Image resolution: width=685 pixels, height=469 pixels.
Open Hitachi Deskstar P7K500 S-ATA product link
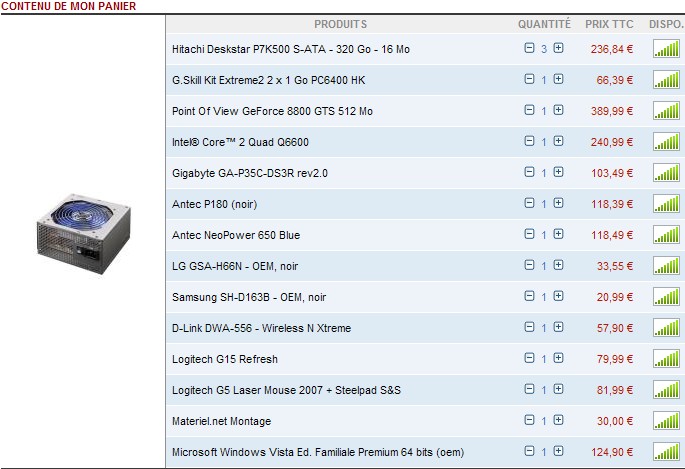pos(291,49)
